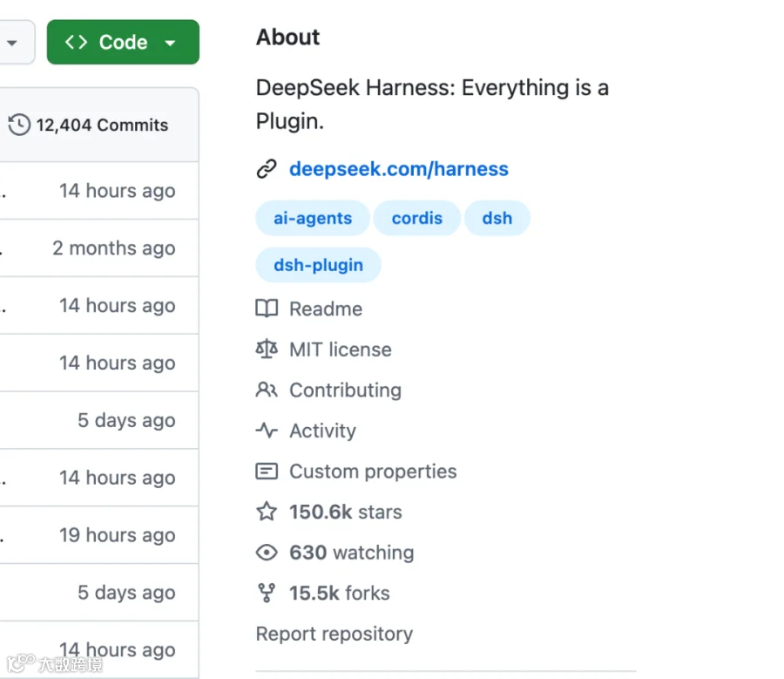Click the license scales icon
Viewport: 784px width, 679px height.
(x=267, y=350)
